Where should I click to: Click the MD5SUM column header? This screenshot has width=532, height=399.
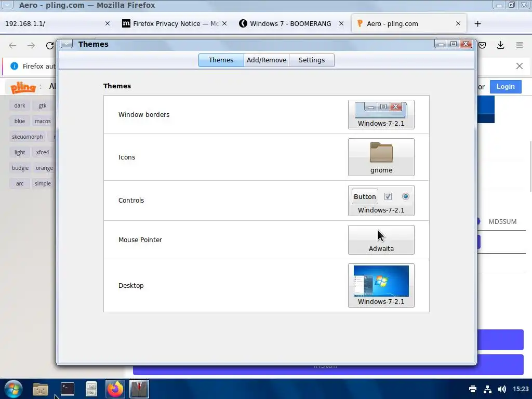(502, 221)
